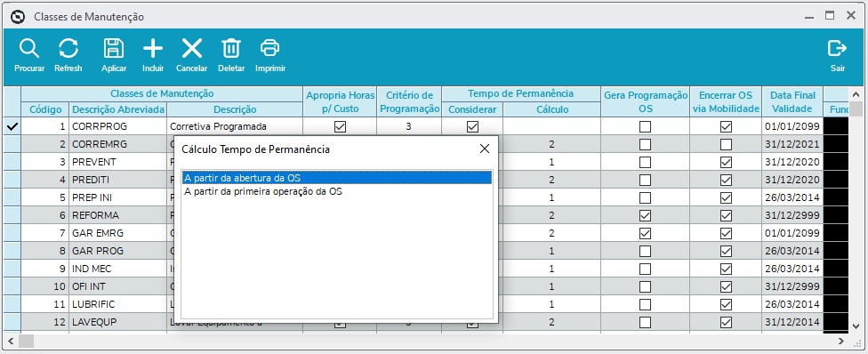Refresh the maintenance classes list
Screen dimensions: 868x354
[x=68, y=49]
